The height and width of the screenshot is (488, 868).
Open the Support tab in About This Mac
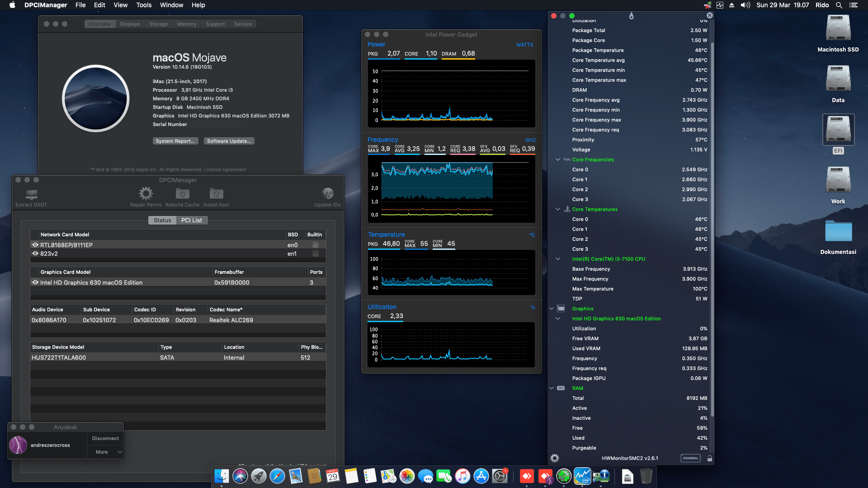pos(215,24)
